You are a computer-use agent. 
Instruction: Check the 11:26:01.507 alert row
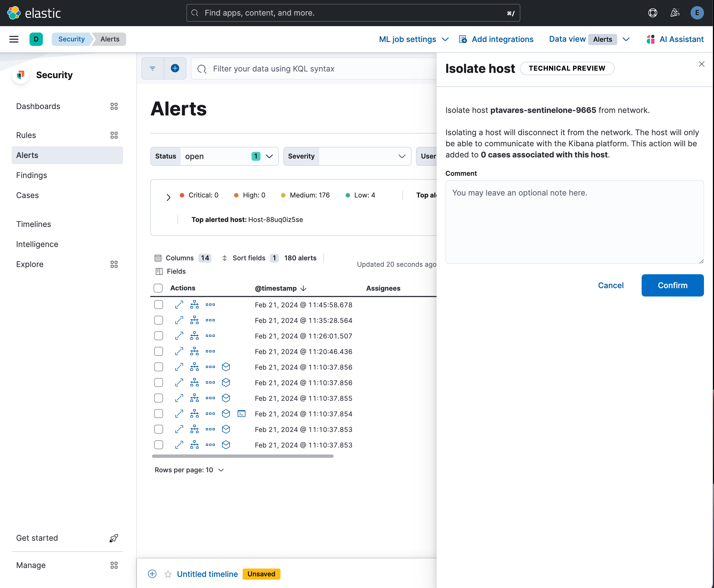(x=158, y=336)
